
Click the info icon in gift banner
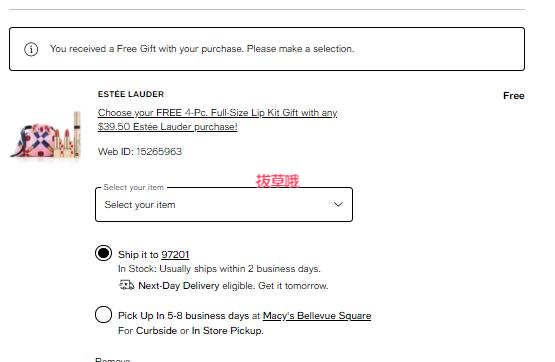click(31, 49)
